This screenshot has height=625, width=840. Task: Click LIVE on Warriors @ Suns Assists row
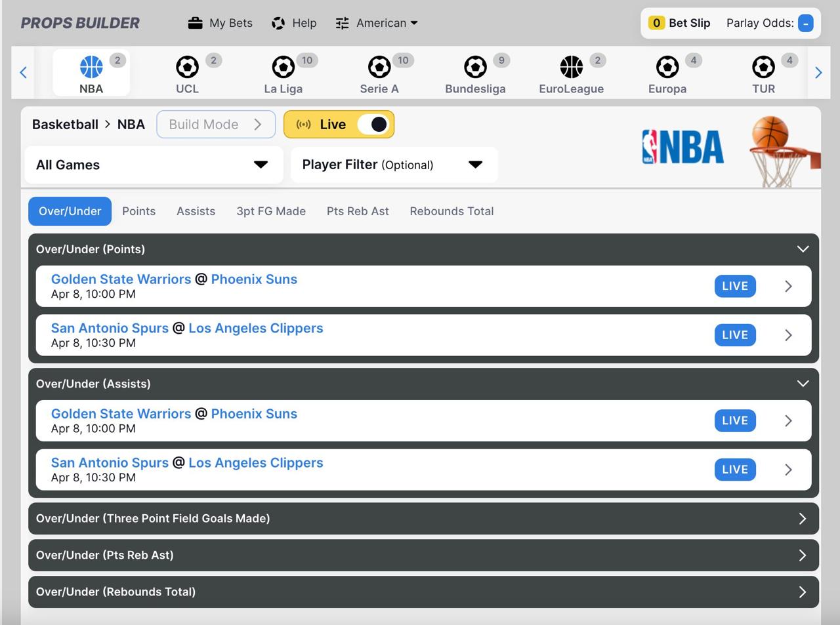pos(735,420)
